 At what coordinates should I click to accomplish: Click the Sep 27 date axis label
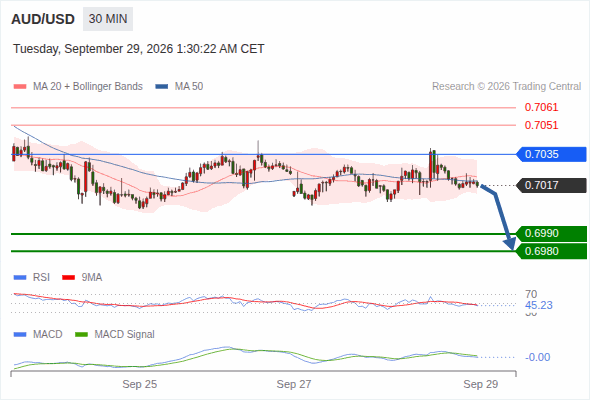[294, 384]
